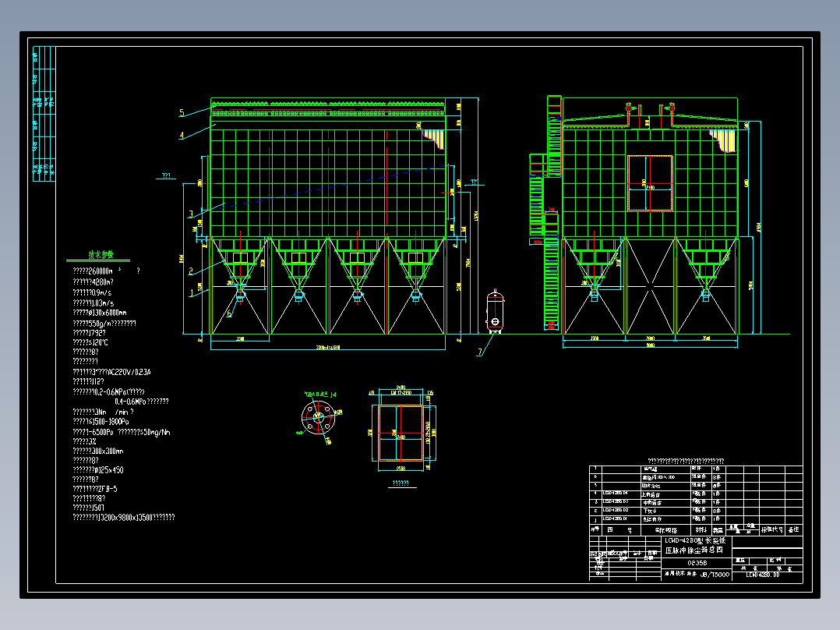Screen dimensions: 840x630
Task: Select the 0.2-0.6MPa pressure line
Action: pyautogui.click(x=109, y=392)
